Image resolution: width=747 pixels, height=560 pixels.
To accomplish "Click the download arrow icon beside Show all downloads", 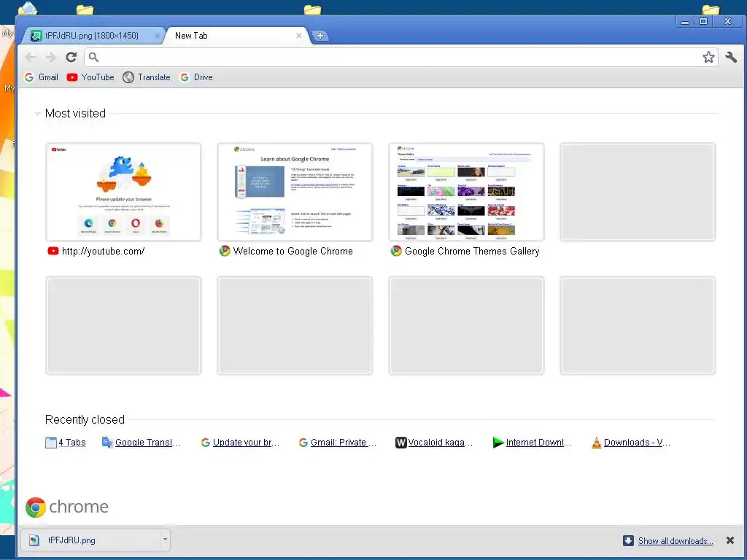I will point(628,540).
